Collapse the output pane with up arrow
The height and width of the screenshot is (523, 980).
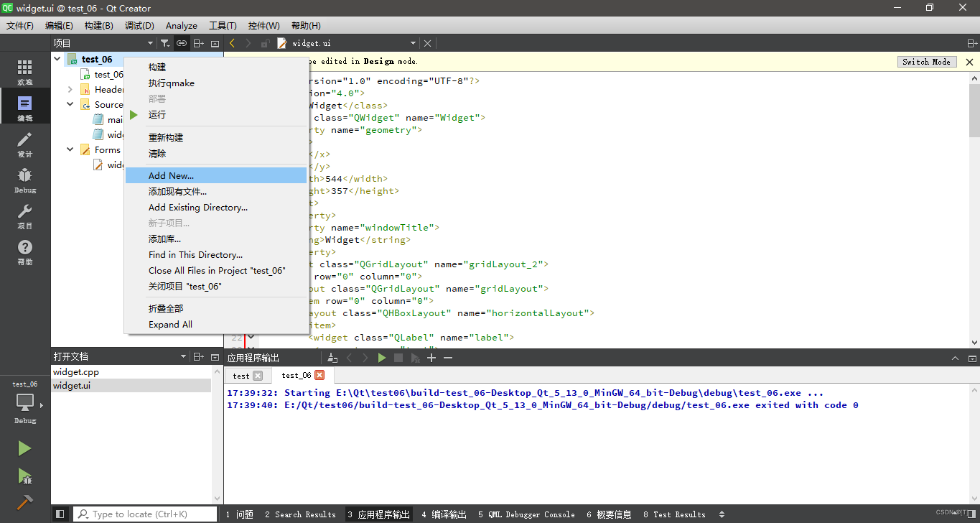pos(955,358)
